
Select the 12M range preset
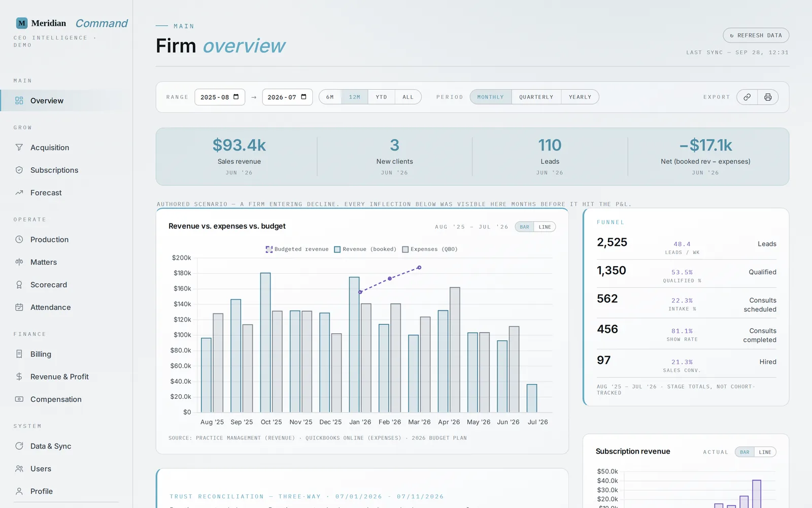point(355,97)
